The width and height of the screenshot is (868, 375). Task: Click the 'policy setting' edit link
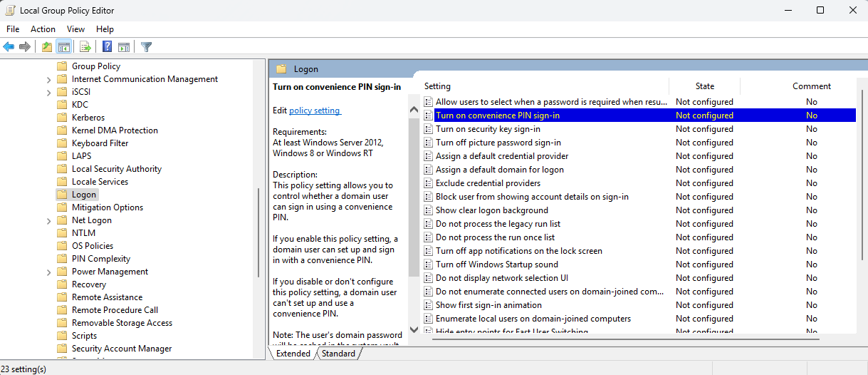click(x=315, y=111)
